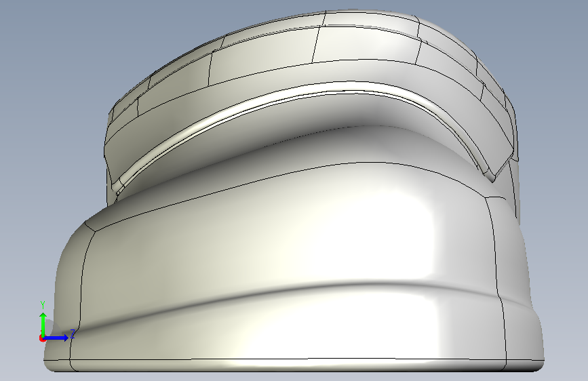The image size is (588, 381).
Task: Click the green Y axis arrow of the triad
Action: pos(43,324)
